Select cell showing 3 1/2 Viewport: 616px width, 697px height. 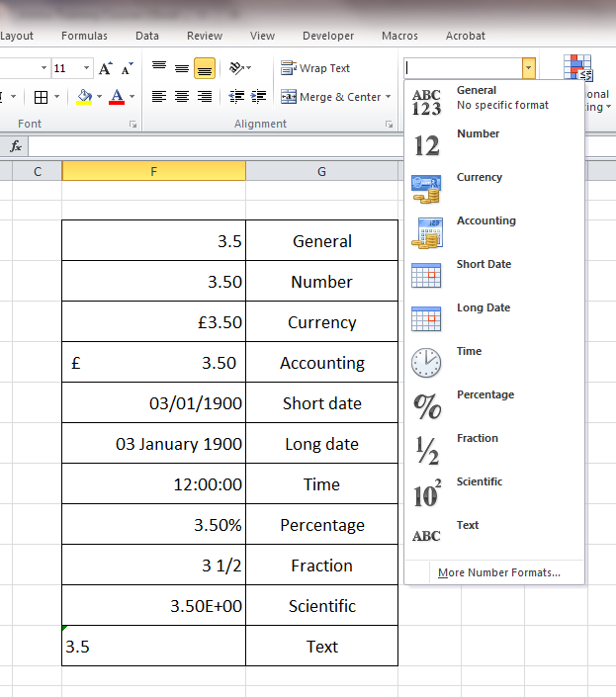pyautogui.click(x=154, y=566)
